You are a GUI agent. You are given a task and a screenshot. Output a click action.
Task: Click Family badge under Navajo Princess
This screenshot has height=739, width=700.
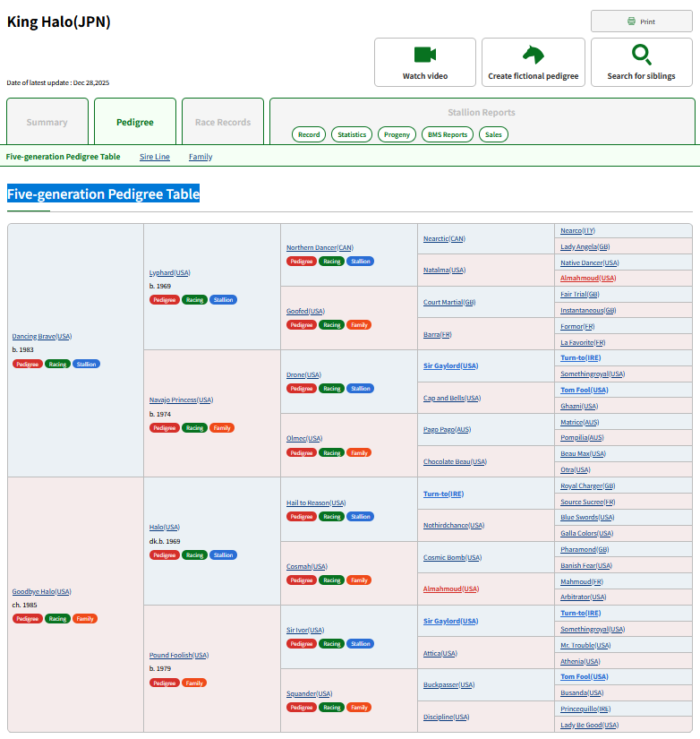pyautogui.click(x=222, y=428)
